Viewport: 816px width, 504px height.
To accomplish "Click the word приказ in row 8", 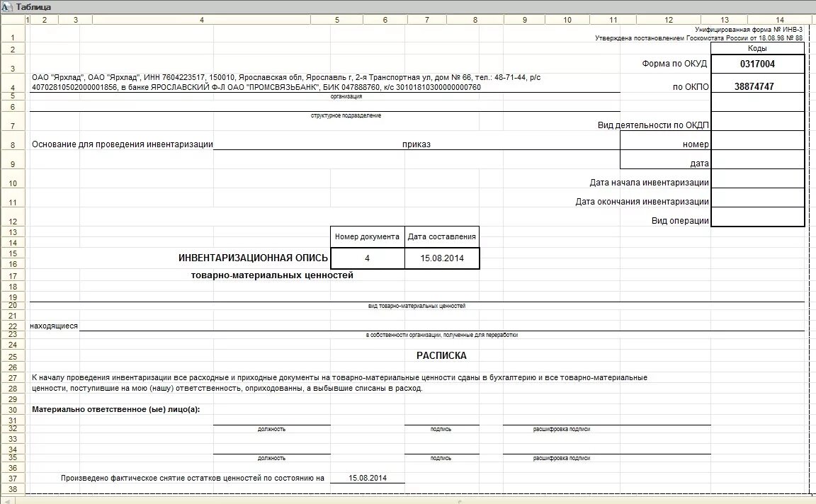I will point(416,144).
